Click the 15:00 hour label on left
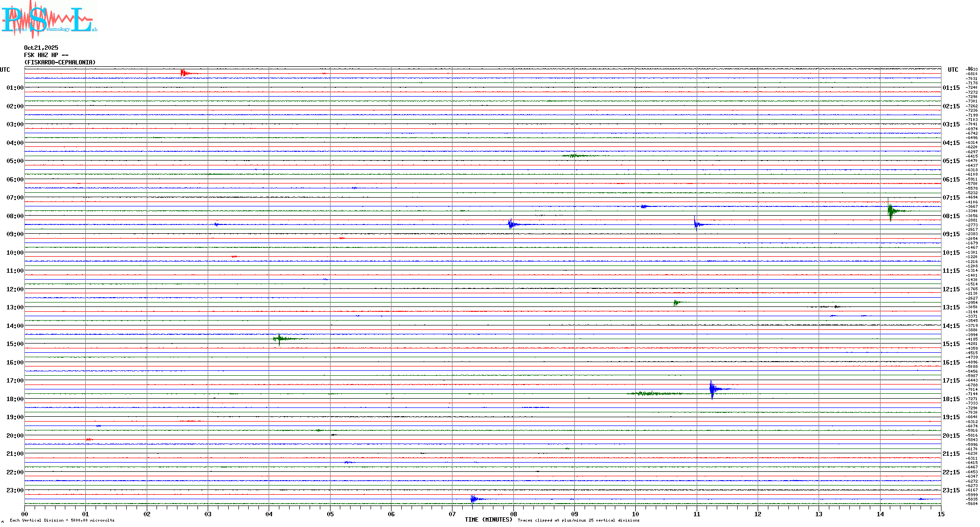Screen dimensions: 980x527 click(x=15, y=344)
